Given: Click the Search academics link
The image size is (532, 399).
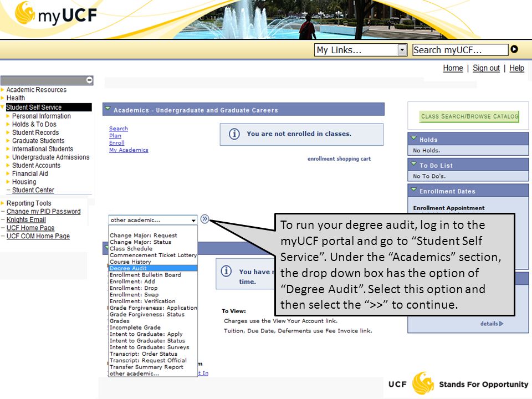Looking at the screenshot, I should click(x=119, y=129).
